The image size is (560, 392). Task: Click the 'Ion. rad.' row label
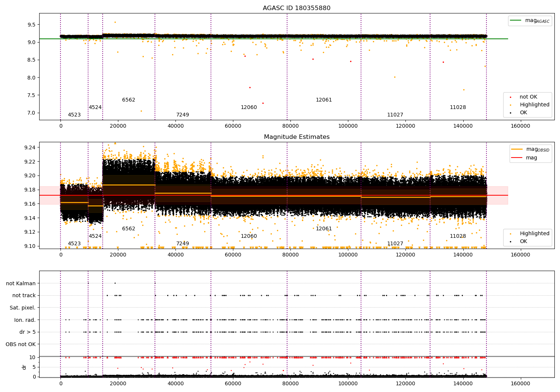point(25,320)
